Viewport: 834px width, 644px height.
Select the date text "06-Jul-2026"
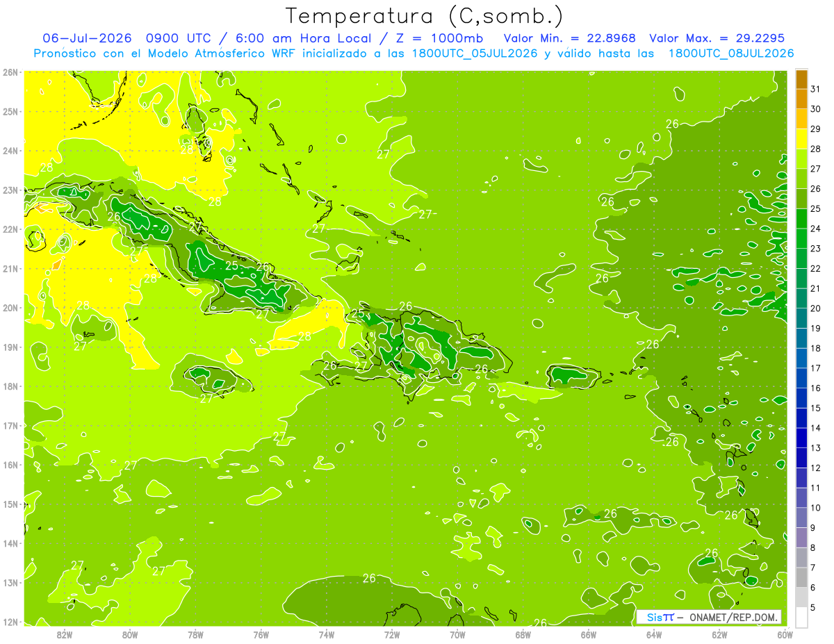click(x=88, y=38)
